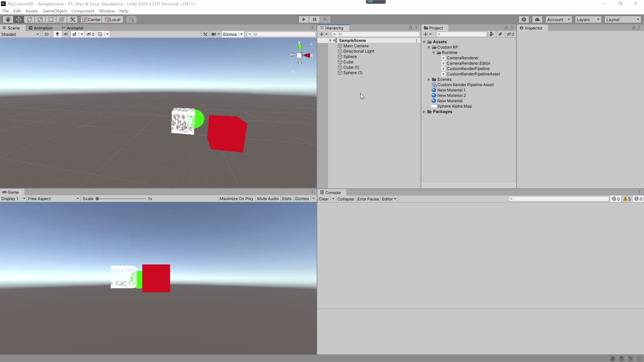This screenshot has width=644, height=362.
Task: Select the Scale tool
Action: coord(40,19)
